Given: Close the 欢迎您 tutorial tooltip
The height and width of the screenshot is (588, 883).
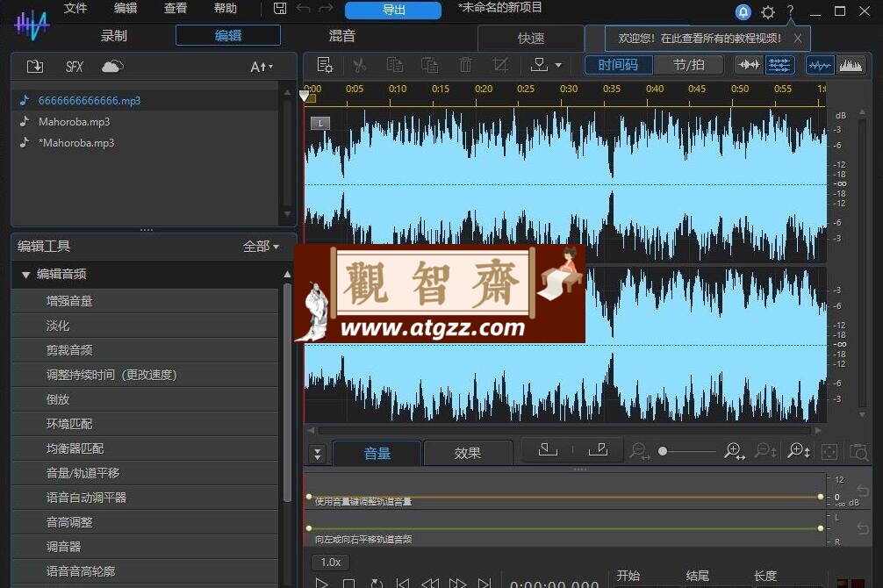Looking at the screenshot, I should [x=797, y=39].
